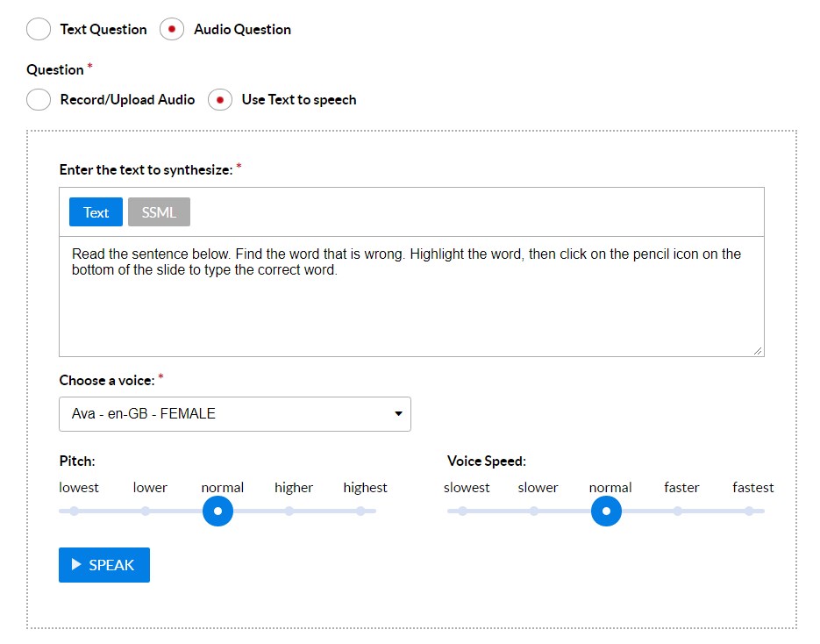Set pitch to higher

(289, 511)
